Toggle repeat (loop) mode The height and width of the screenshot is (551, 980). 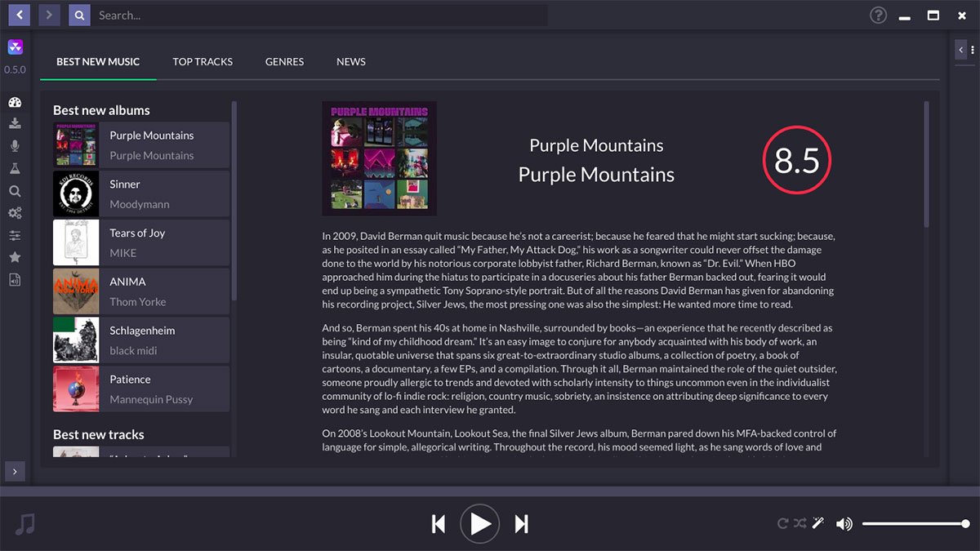tap(783, 523)
